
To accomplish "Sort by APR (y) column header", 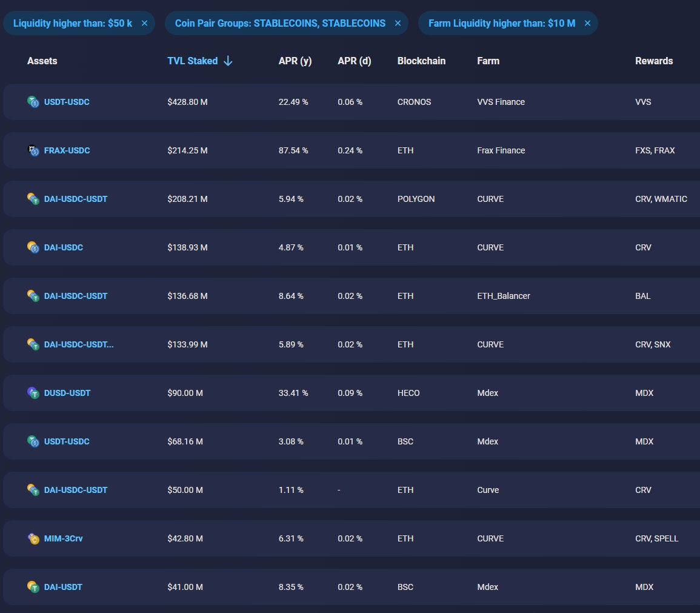I will [295, 61].
